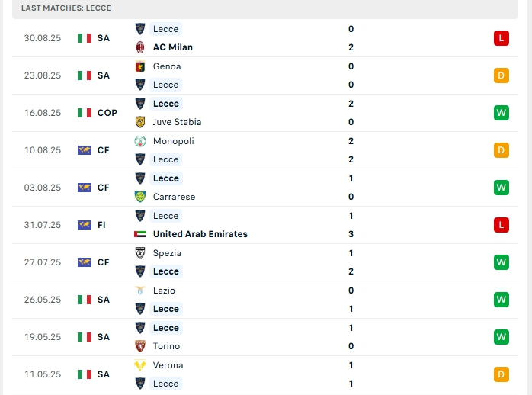532x395 pixels.
Task: Click the Lazio eagle crest icon
Action: click(140, 291)
